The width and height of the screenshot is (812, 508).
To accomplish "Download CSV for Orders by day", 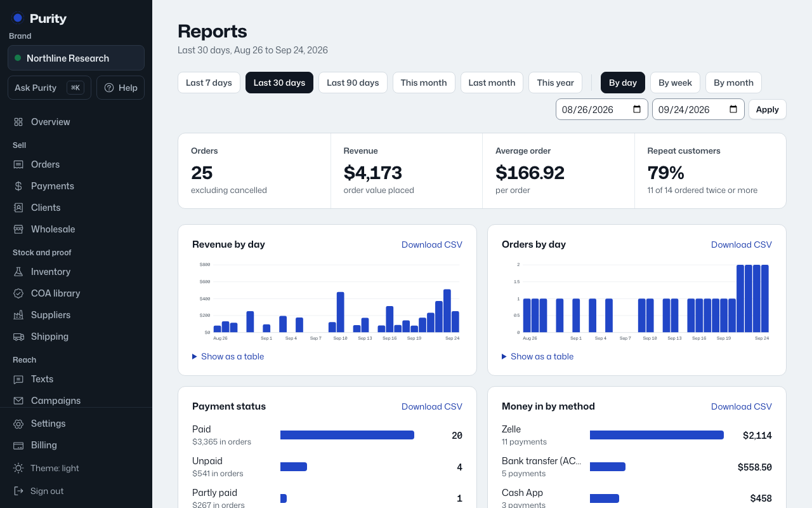I will point(742,244).
